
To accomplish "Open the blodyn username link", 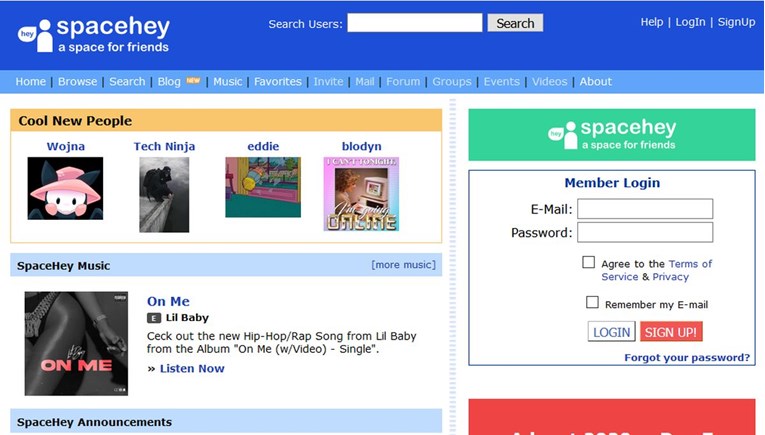I will pos(362,146).
